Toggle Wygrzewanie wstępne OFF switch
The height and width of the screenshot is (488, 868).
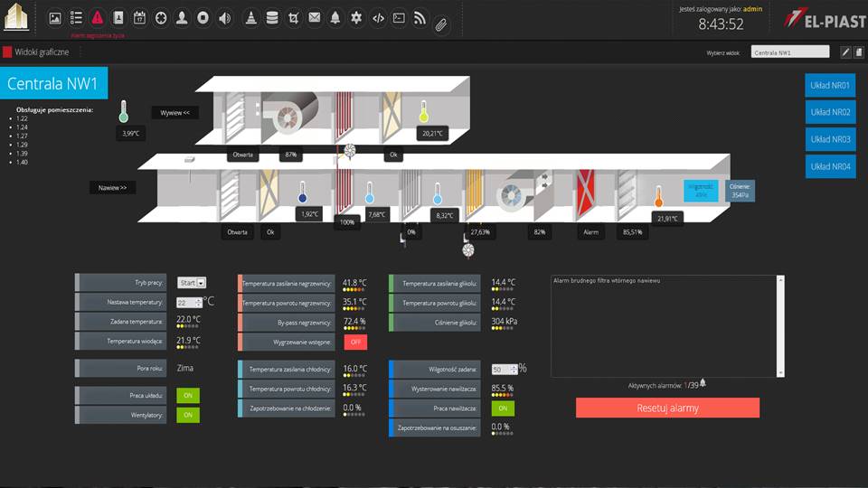(x=354, y=343)
